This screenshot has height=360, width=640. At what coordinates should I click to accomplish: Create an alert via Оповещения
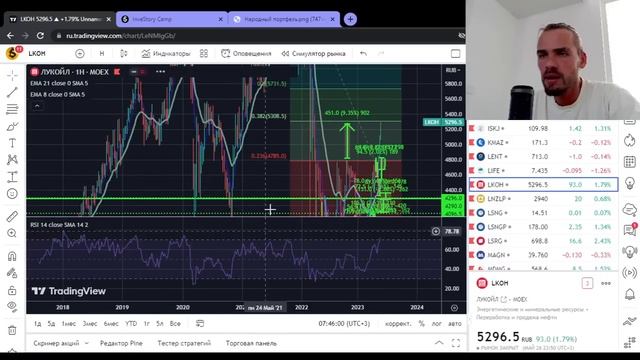246,53
